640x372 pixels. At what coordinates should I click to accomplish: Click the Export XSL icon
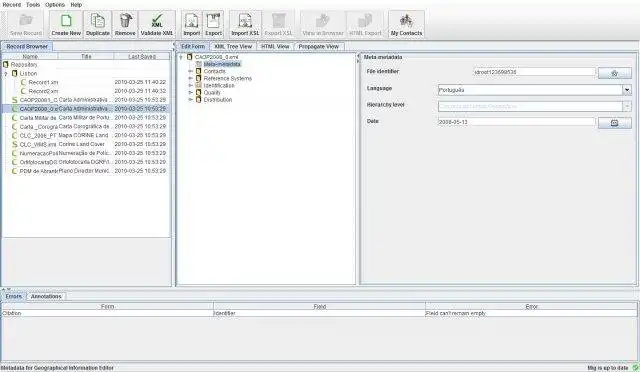278,20
